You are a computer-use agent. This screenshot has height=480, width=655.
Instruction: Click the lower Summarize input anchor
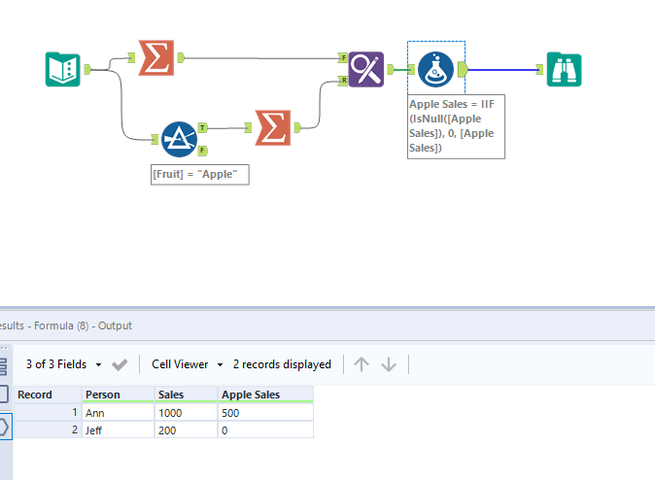tap(248, 127)
